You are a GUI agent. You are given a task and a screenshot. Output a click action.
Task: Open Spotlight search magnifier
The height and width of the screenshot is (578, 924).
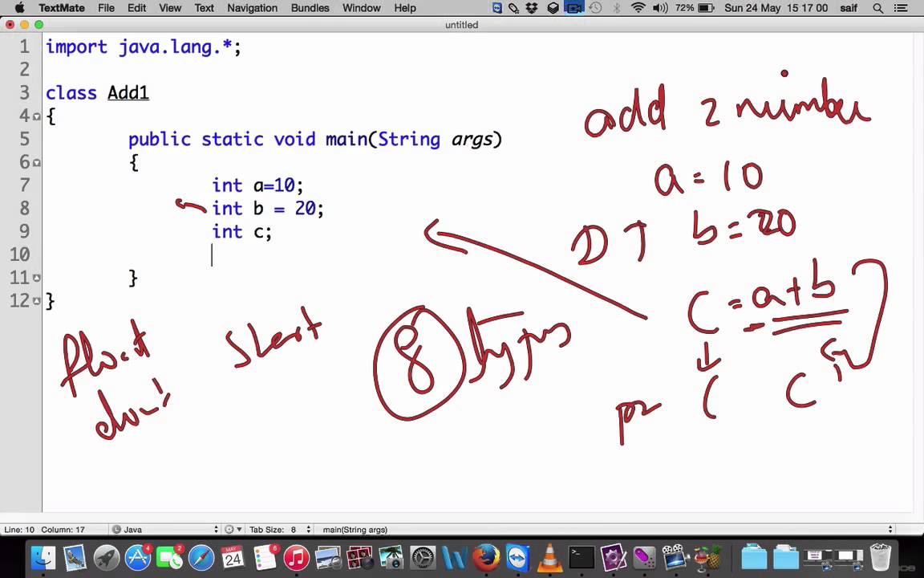tap(878, 8)
